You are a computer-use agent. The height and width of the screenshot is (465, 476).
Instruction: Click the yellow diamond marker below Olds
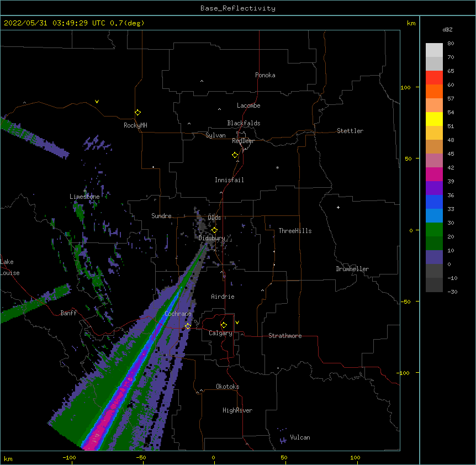pyautogui.click(x=214, y=230)
